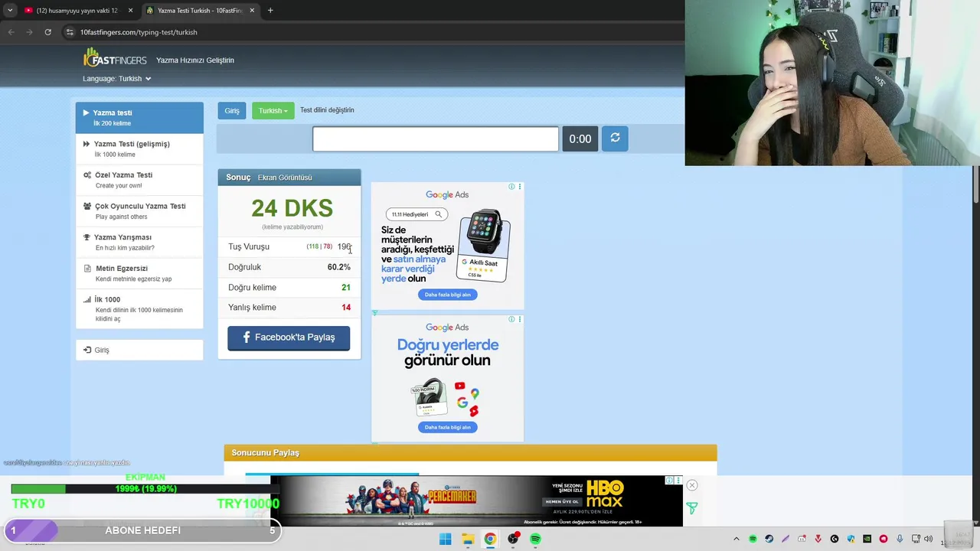Open Spotify from the taskbar
The width and height of the screenshot is (980, 551).
point(535,539)
